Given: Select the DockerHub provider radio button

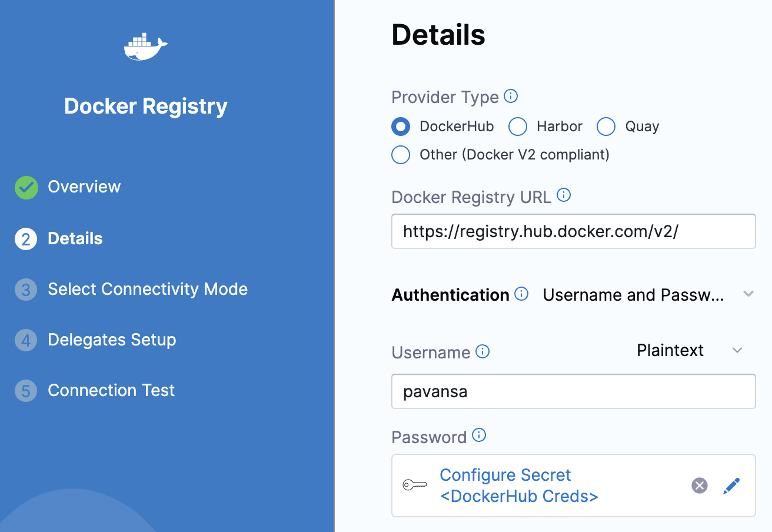Looking at the screenshot, I should [401, 127].
